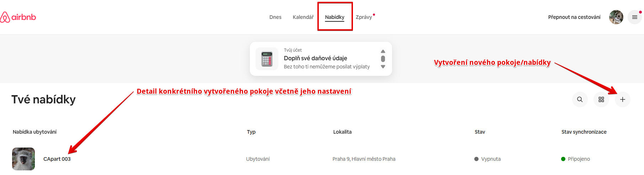Open the search listings magnifier icon
Image resolution: width=644 pixels, height=175 pixels.
pos(580,99)
